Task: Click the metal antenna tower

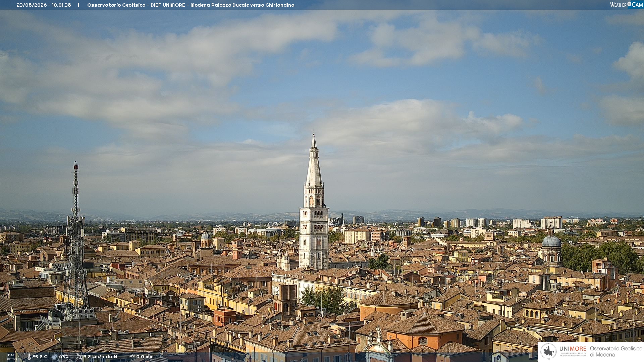Action: click(x=76, y=241)
